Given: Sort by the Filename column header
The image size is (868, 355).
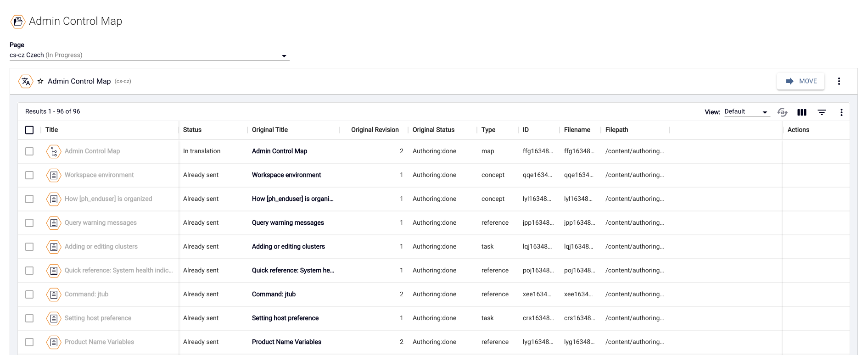Looking at the screenshot, I should pos(577,130).
